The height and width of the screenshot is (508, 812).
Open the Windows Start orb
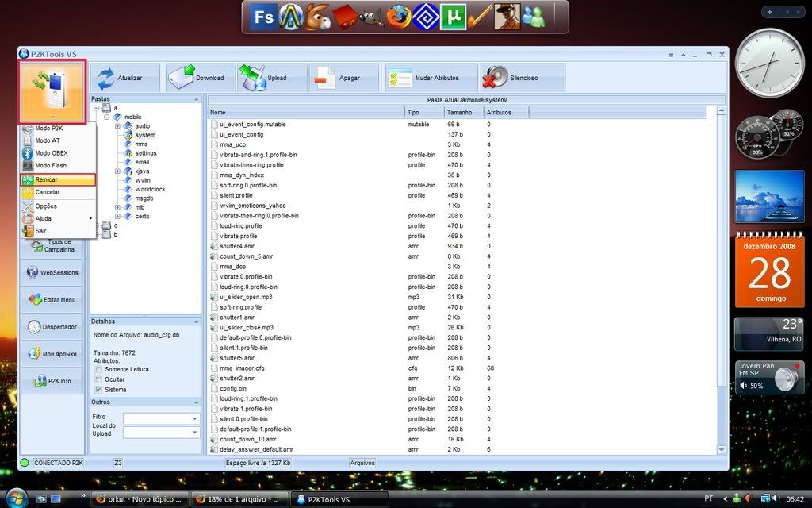coord(16,498)
